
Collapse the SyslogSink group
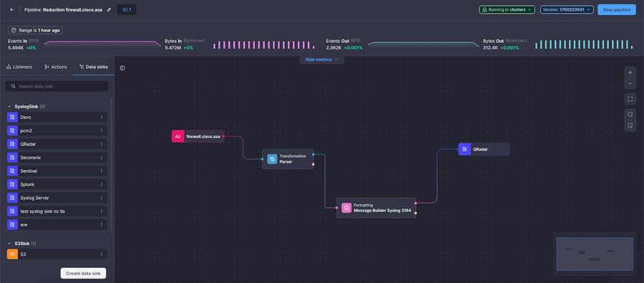(9, 107)
